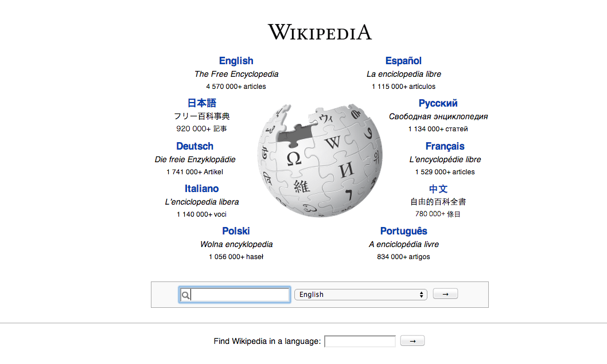Visit the 日本語 Wikipedia
The image size is (607, 364).
(x=202, y=103)
